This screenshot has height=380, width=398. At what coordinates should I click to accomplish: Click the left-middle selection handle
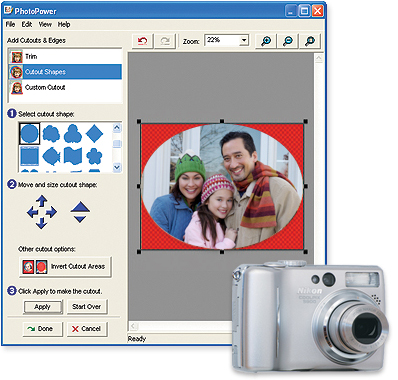pyautogui.click(x=139, y=186)
